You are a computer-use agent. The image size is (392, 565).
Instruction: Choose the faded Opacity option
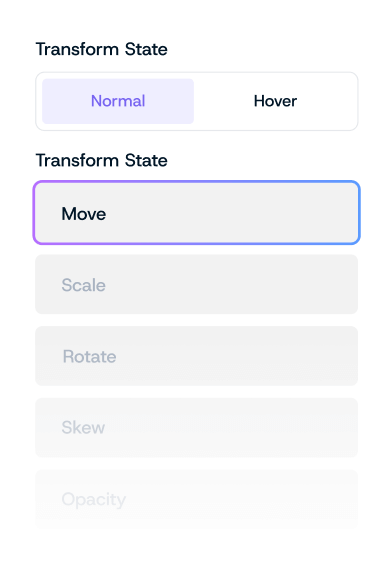[196, 499]
